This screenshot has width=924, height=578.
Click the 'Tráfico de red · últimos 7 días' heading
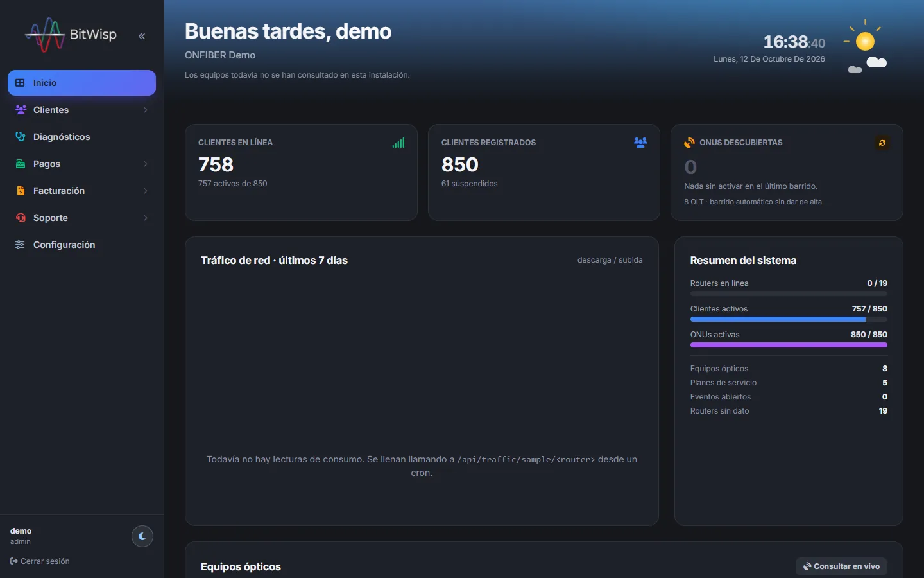coord(274,261)
